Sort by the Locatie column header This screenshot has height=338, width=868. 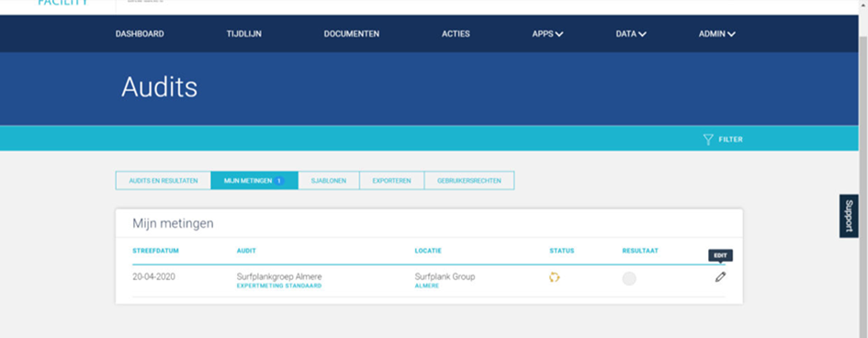pos(428,251)
